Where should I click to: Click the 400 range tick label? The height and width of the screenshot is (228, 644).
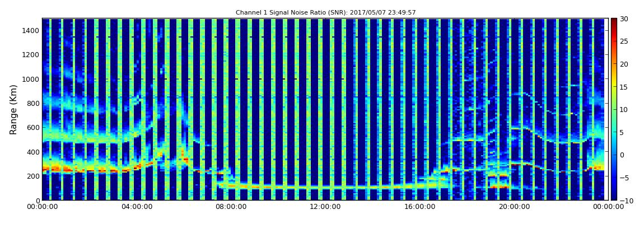pyautogui.click(x=33, y=152)
